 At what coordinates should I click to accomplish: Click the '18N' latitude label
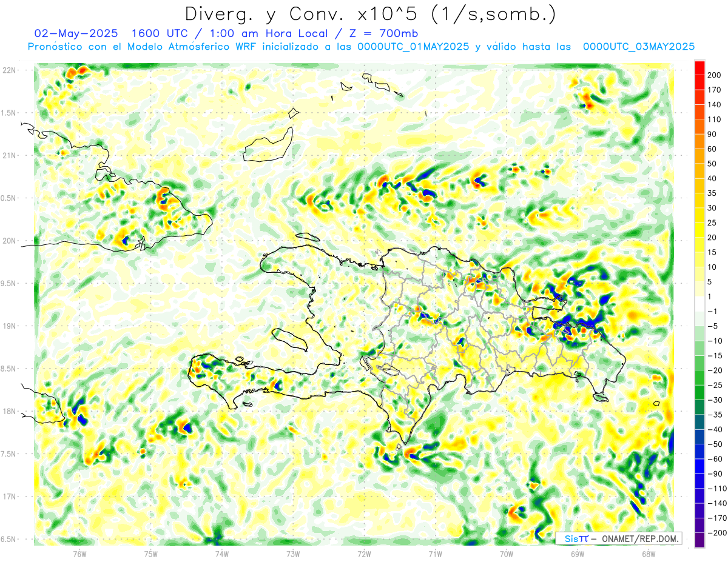pos(10,412)
